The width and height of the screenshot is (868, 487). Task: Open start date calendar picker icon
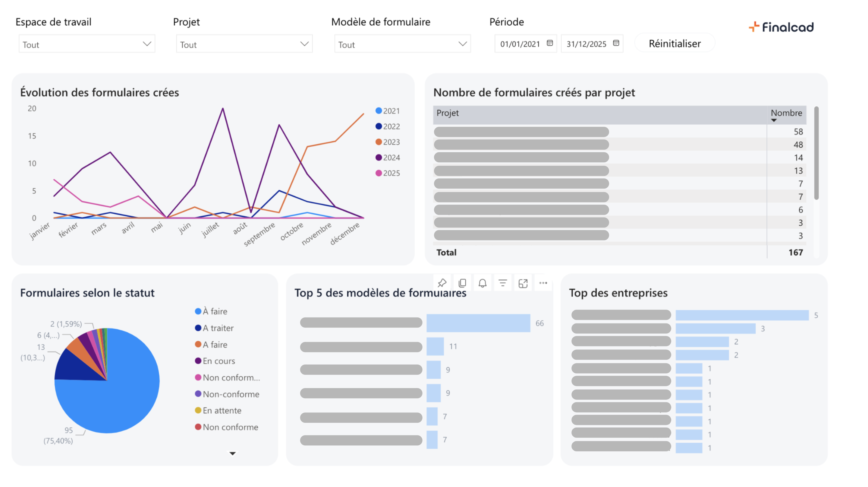pyautogui.click(x=549, y=43)
